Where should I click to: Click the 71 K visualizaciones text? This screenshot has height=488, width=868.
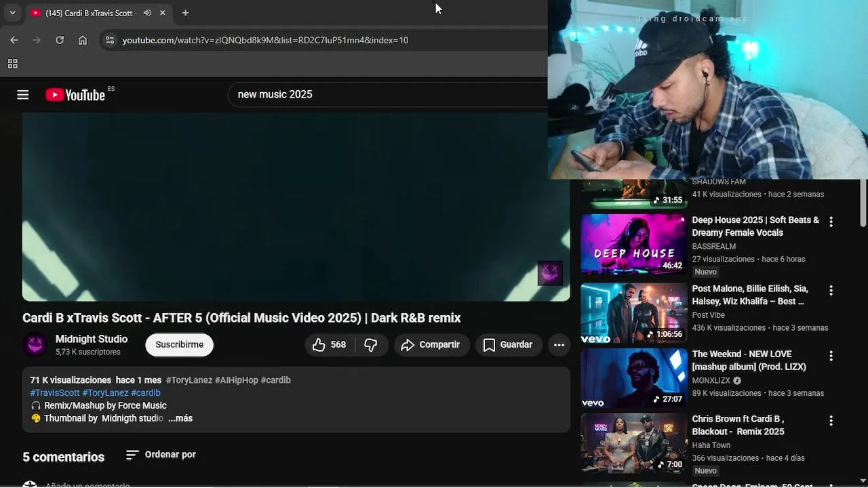tap(71, 380)
